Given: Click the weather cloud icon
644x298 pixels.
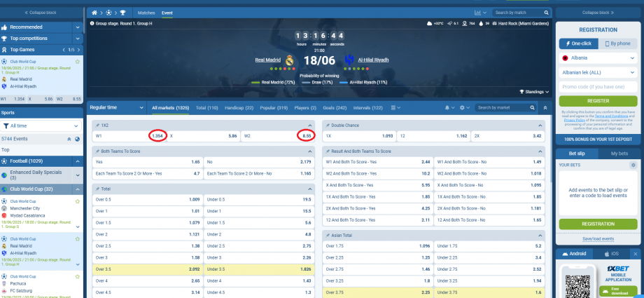Looking at the screenshot, I should click(430, 23).
